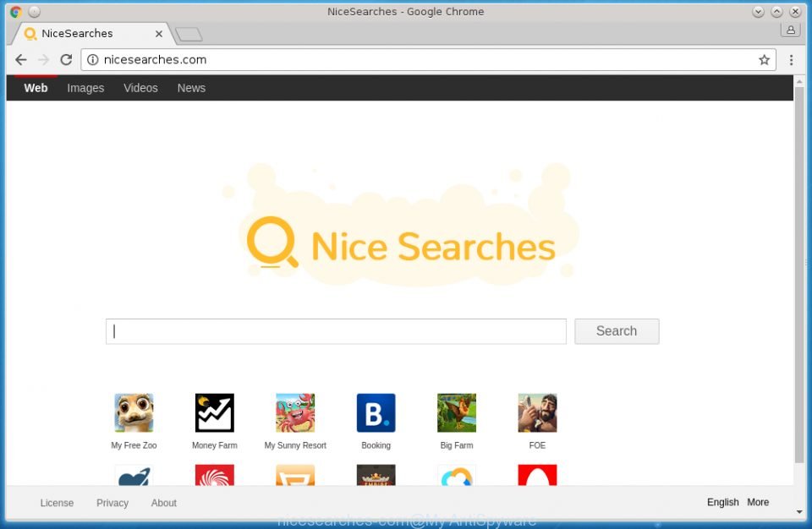Toggle the pin button in title bar
Image resolution: width=812 pixels, height=529 pixels.
tap(34, 11)
